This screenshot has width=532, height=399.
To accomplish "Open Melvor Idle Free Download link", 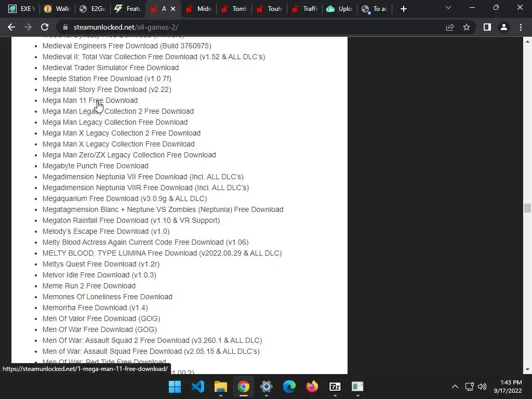I will pos(99,275).
